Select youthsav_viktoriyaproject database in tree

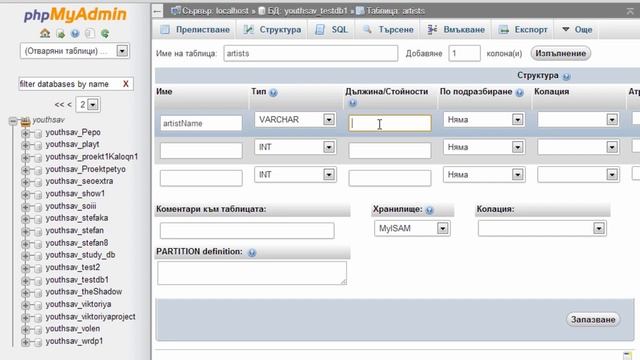point(91,316)
